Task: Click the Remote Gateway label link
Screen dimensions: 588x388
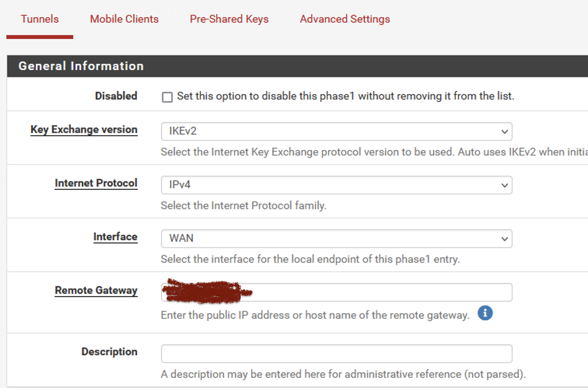Action: coord(96,290)
